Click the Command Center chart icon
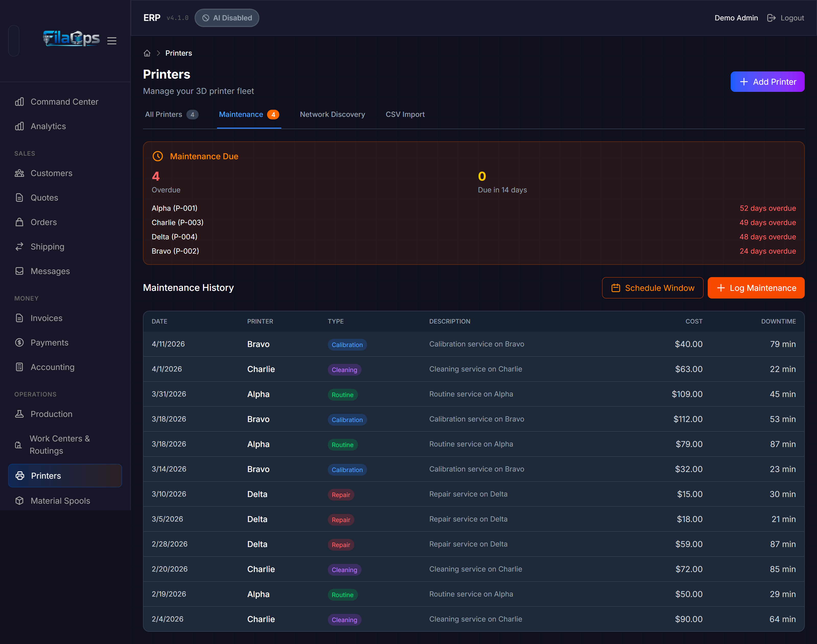Screen dimensions: 817x644 [19, 102]
